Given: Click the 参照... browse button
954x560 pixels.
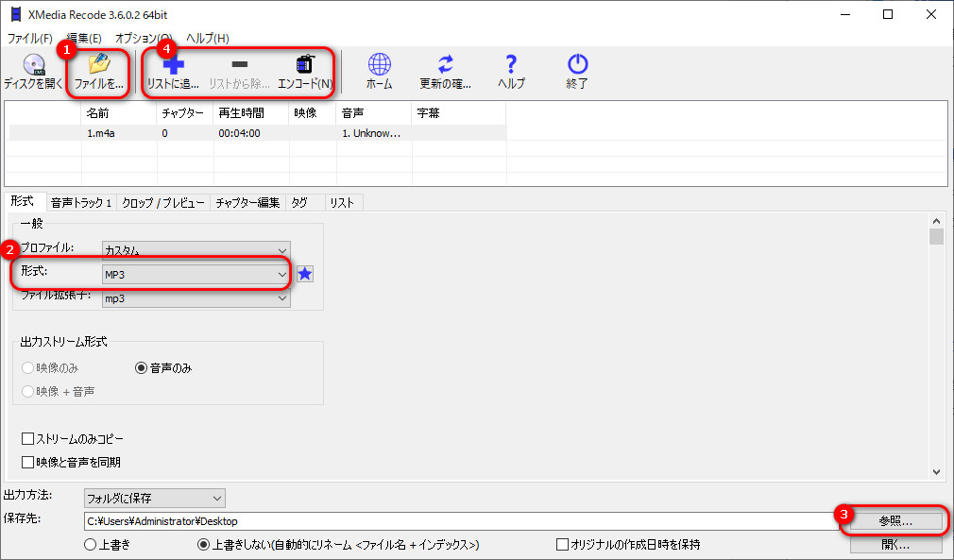Looking at the screenshot, I should click(x=895, y=521).
